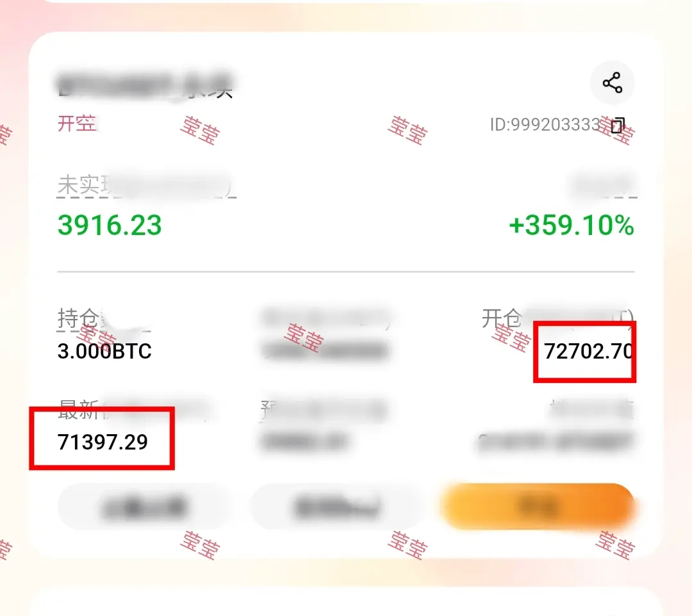Tap the 最新 latest price label

click(x=133, y=410)
